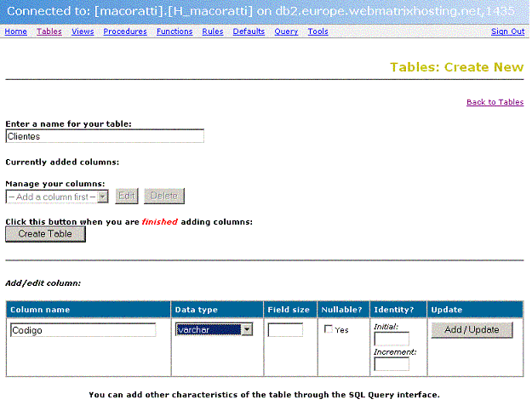The height and width of the screenshot is (405, 532).
Task: Click the 'Tables: Create New' heading
Action: tap(457, 67)
